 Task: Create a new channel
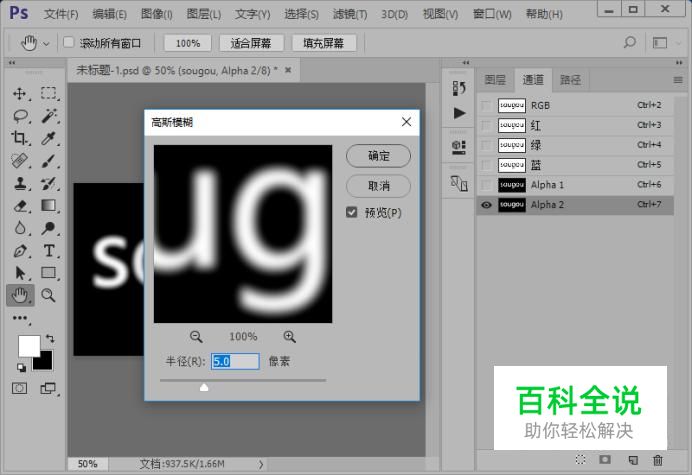(633, 460)
